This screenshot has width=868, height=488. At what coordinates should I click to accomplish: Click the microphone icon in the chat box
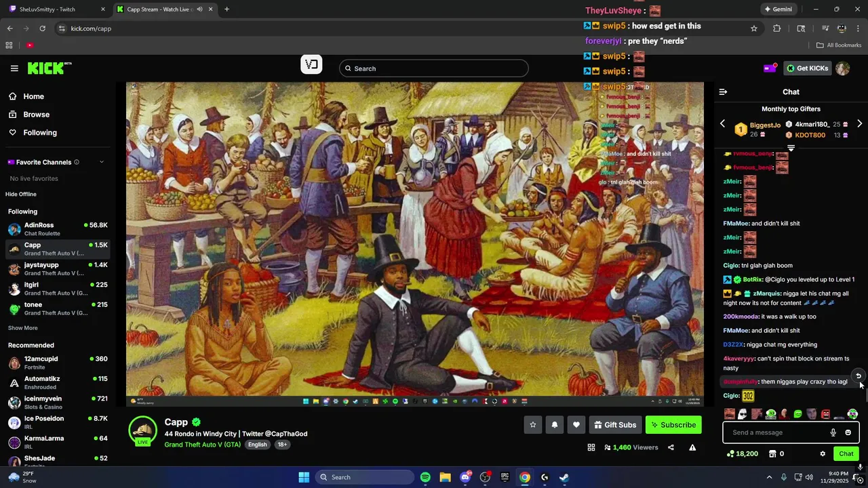[833, 432]
